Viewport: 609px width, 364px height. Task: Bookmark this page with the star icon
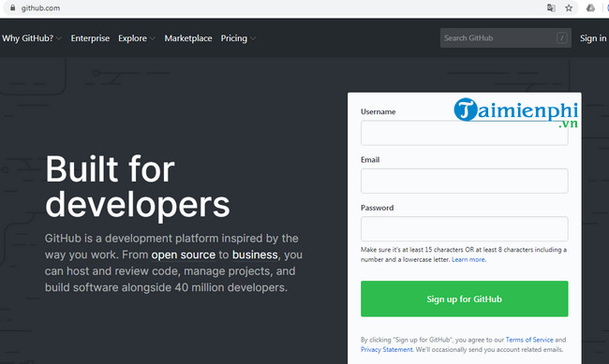click(x=569, y=7)
